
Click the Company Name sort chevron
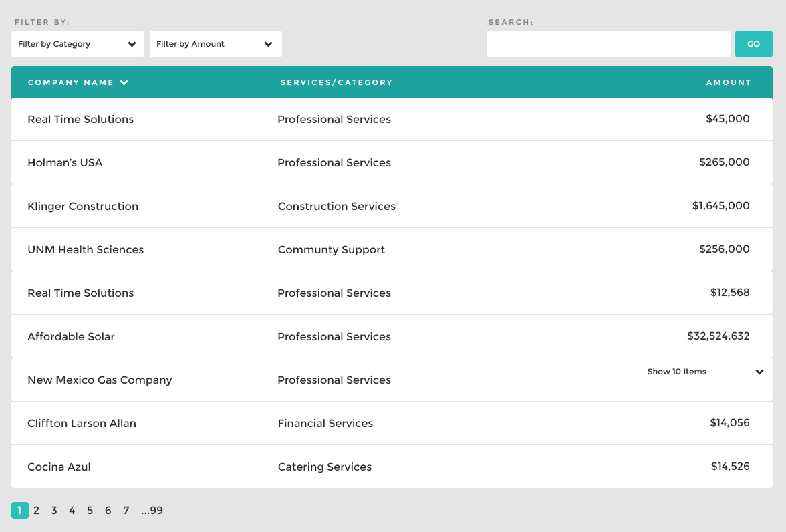(124, 83)
